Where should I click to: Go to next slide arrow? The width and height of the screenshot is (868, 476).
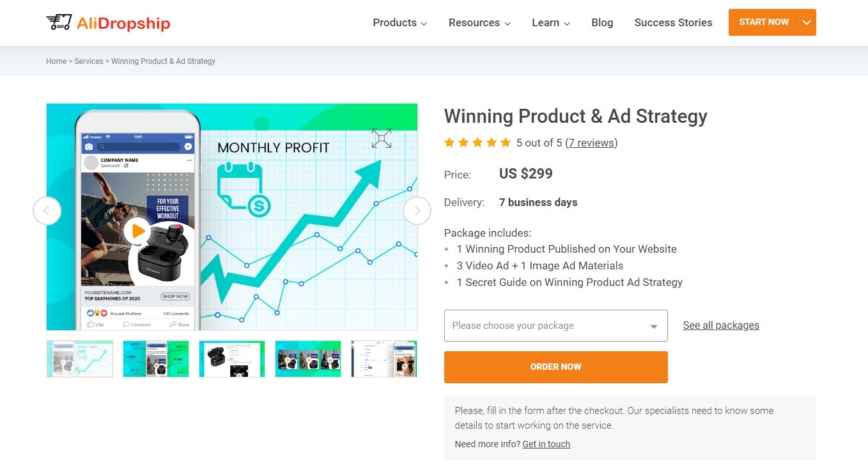coord(417,210)
